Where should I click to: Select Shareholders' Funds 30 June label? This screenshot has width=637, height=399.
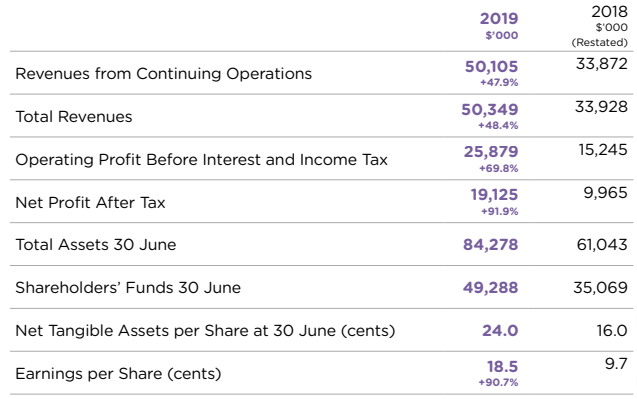click(128, 288)
